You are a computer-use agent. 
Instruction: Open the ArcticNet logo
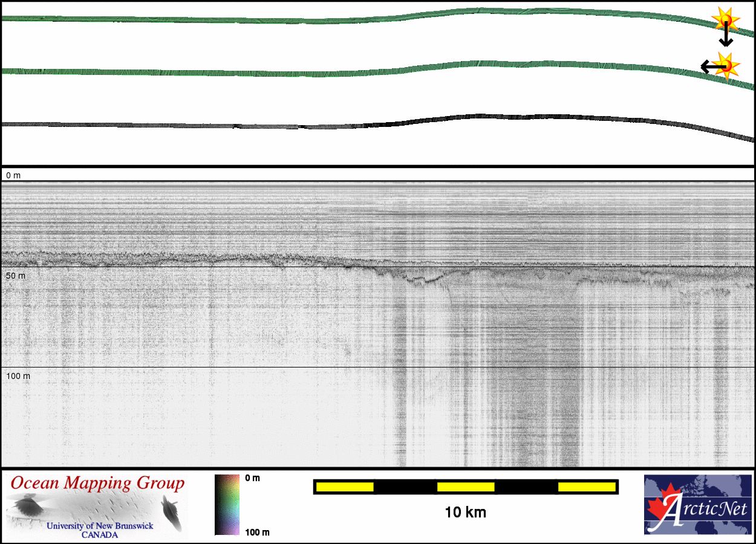pos(697,505)
